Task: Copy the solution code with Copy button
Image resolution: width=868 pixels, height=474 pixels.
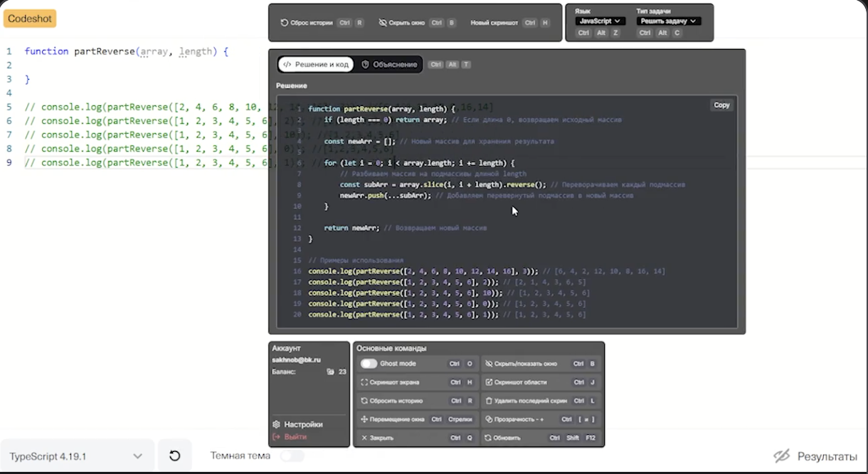Action: point(721,105)
